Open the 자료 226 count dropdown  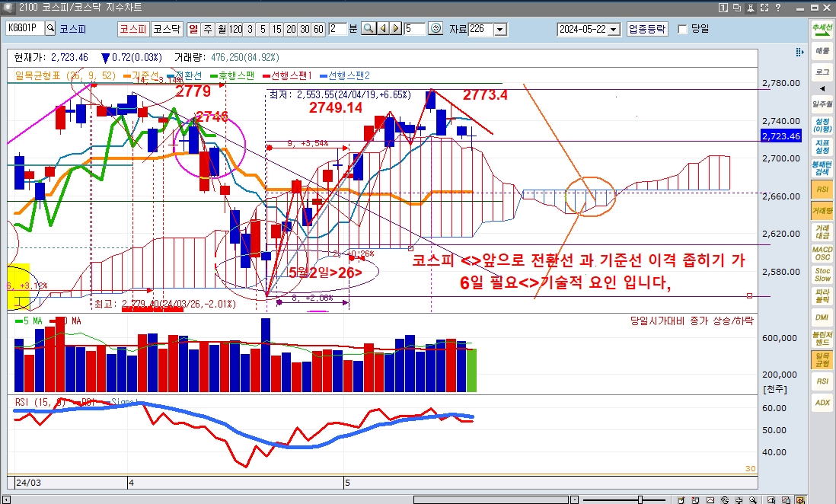[500, 29]
